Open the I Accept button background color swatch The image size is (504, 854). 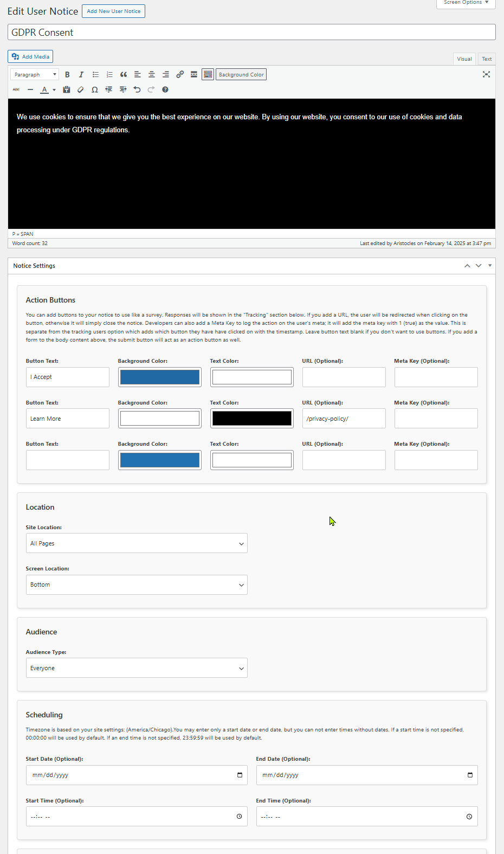click(159, 377)
